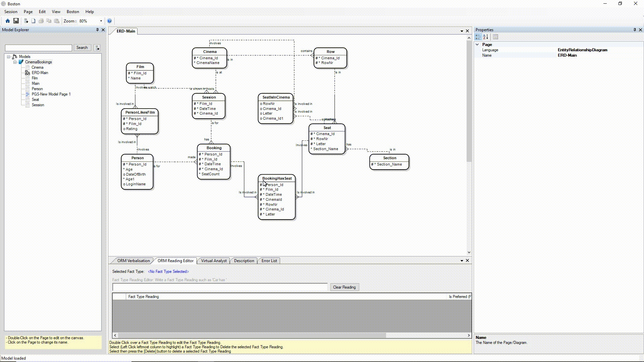Collapse the Models root node
The width and height of the screenshot is (644, 362).
tap(9, 57)
